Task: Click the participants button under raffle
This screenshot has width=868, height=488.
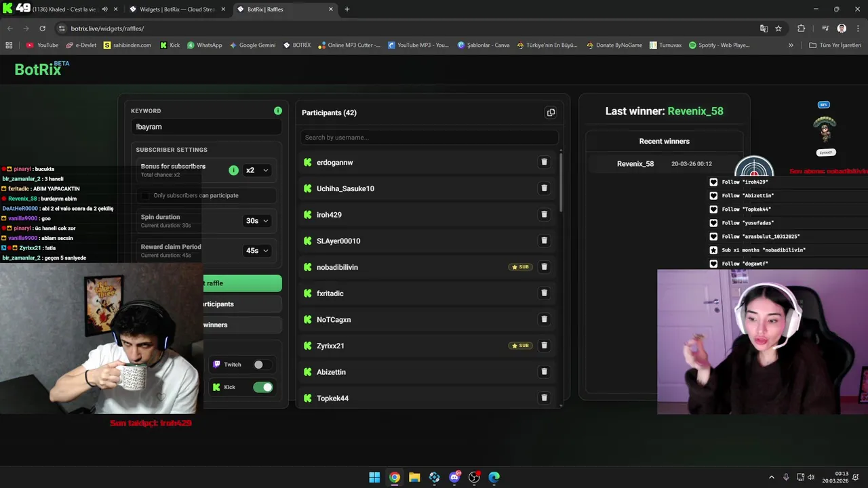Action: click(242, 304)
